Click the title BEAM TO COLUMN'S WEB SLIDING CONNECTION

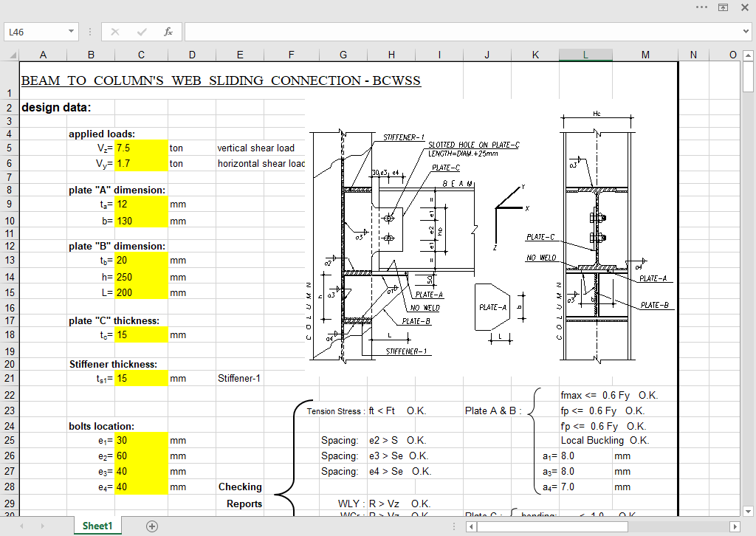(221, 80)
